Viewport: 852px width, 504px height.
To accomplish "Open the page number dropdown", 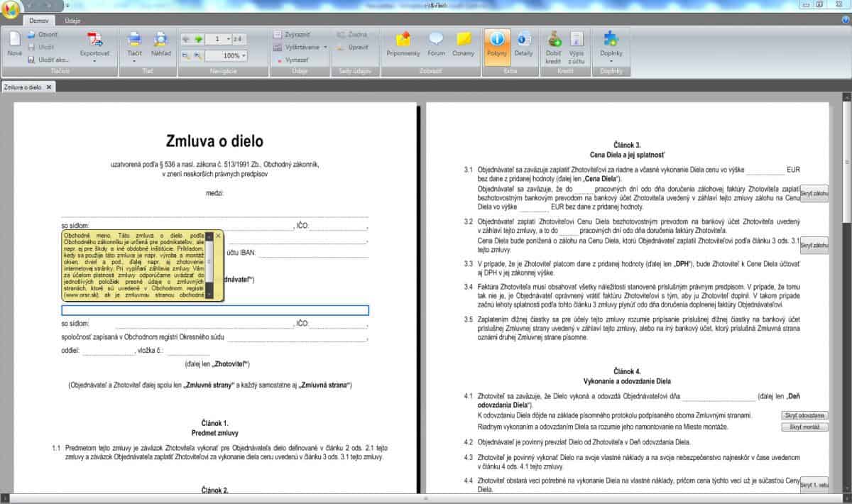I will click(x=229, y=39).
